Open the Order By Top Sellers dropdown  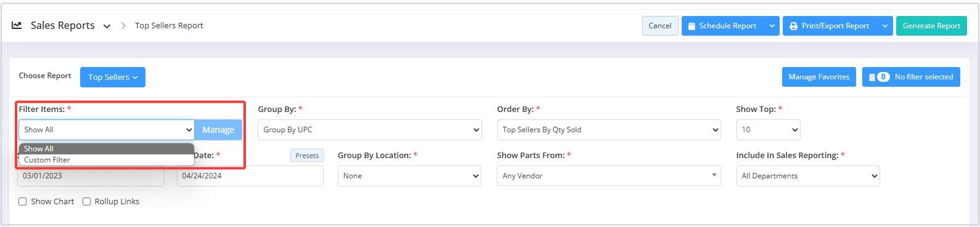coord(609,130)
